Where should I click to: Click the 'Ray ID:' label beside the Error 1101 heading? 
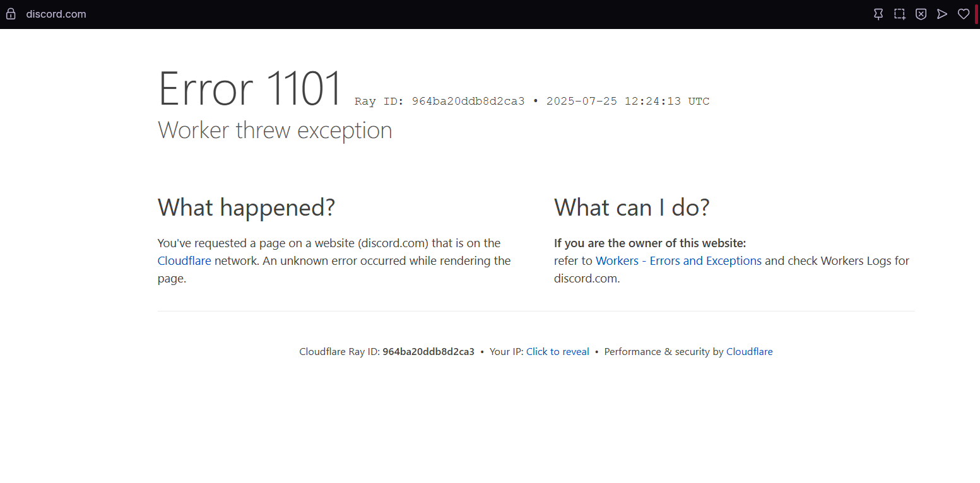[x=379, y=101]
